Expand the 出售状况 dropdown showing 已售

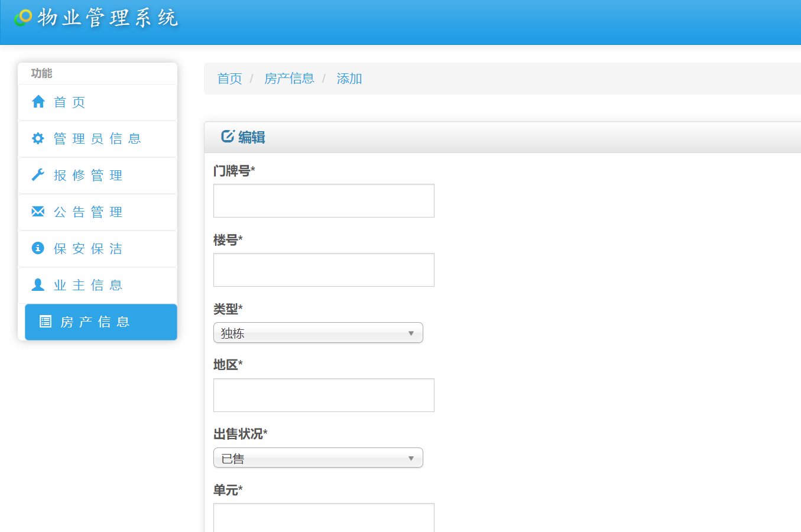pos(318,458)
